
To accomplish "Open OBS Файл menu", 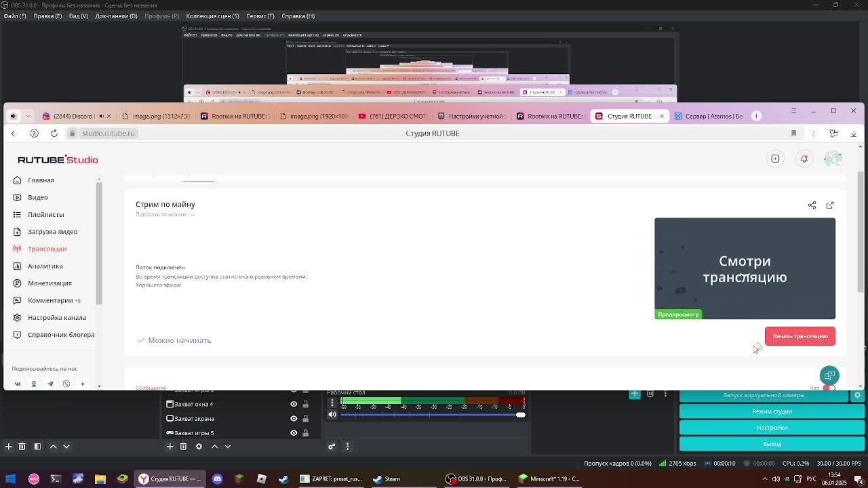I will click(15, 16).
